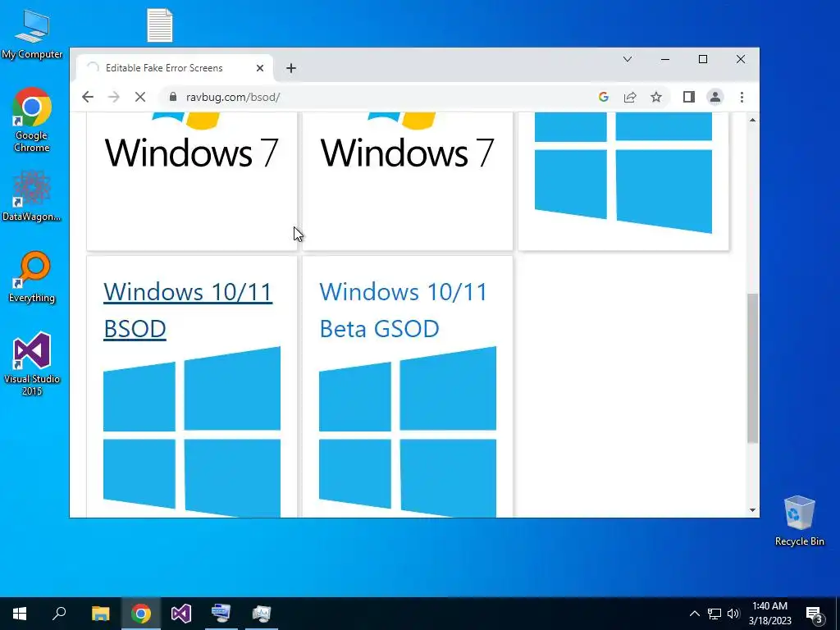The image size is (840, 630).
Task: Click the page vertical scrollbar thumb
Action: pyautogui.click(x=753, y=368)
